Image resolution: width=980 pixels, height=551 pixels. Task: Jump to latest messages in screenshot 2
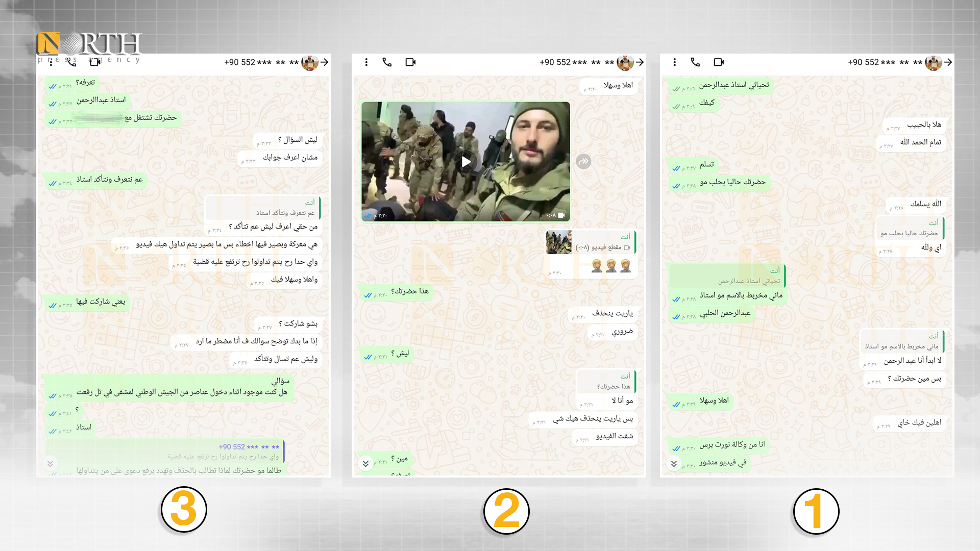click(365, 464)
